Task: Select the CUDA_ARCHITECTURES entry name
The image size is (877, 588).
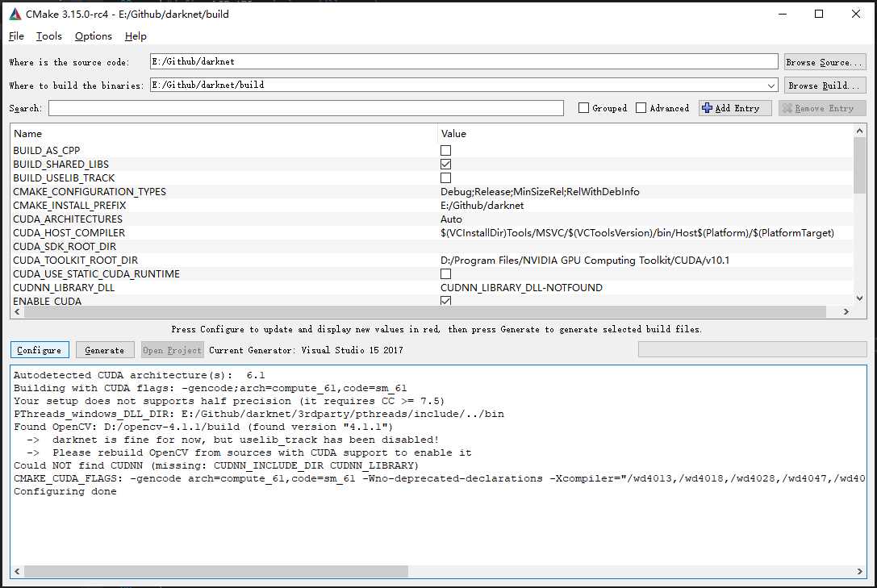Action: tap(68, 219)
